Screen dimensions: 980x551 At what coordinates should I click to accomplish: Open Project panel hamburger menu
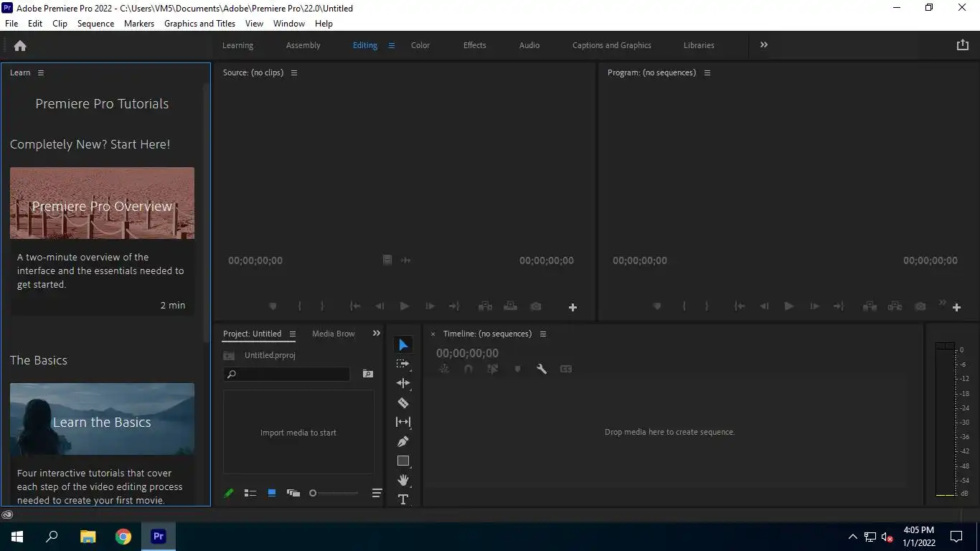point(293,334)
